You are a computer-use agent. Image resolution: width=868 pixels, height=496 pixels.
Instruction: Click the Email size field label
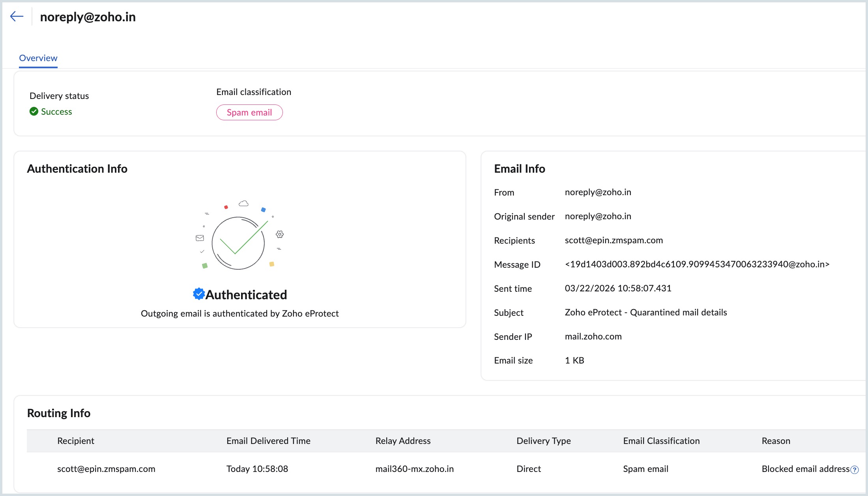514,360
